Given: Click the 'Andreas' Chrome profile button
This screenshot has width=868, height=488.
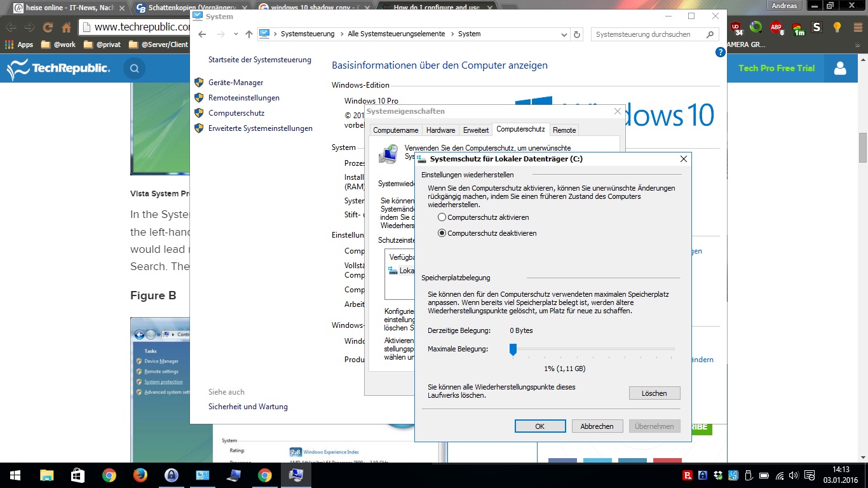Looking at the screenshot, I should click(x=783, y=6).
